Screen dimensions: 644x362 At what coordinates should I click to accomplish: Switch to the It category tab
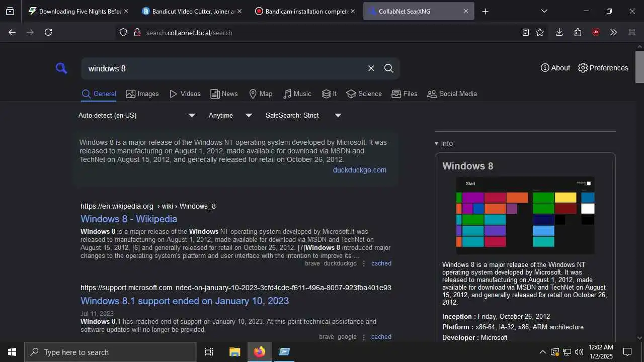click(329, 94)
